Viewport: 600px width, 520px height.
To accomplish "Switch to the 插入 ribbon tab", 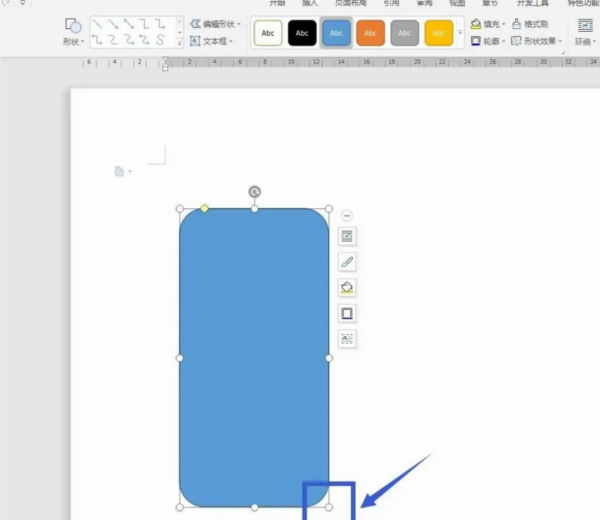I will coord(310,3).
